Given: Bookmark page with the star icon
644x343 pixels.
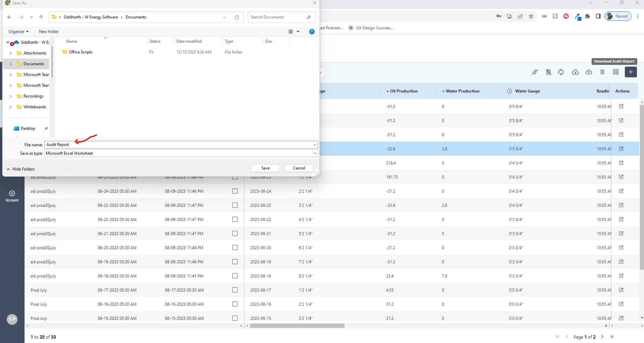Looking at the screenshot, I should coord(531,16).
